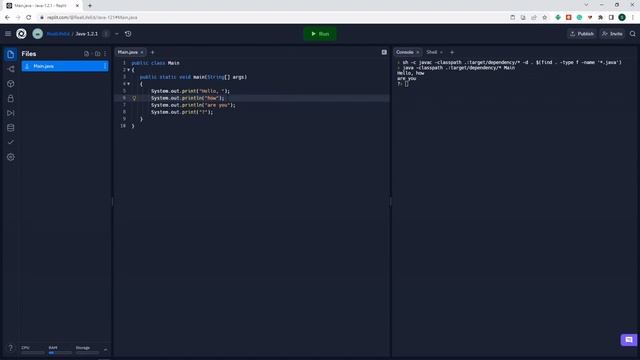Image resolution: width=640 pixels, height=360 pixels.
Task: Open the Chrome profile avatar
Action: click(x=622, y=17)
